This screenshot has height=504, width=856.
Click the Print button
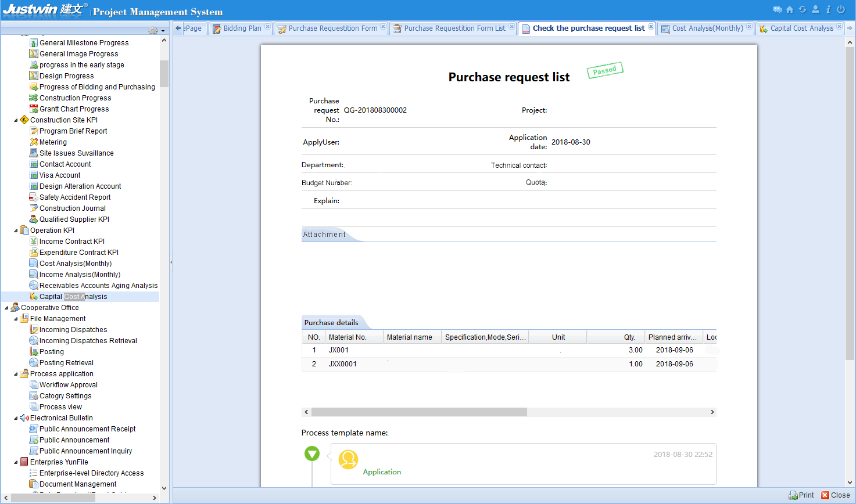tap(801, 495)
